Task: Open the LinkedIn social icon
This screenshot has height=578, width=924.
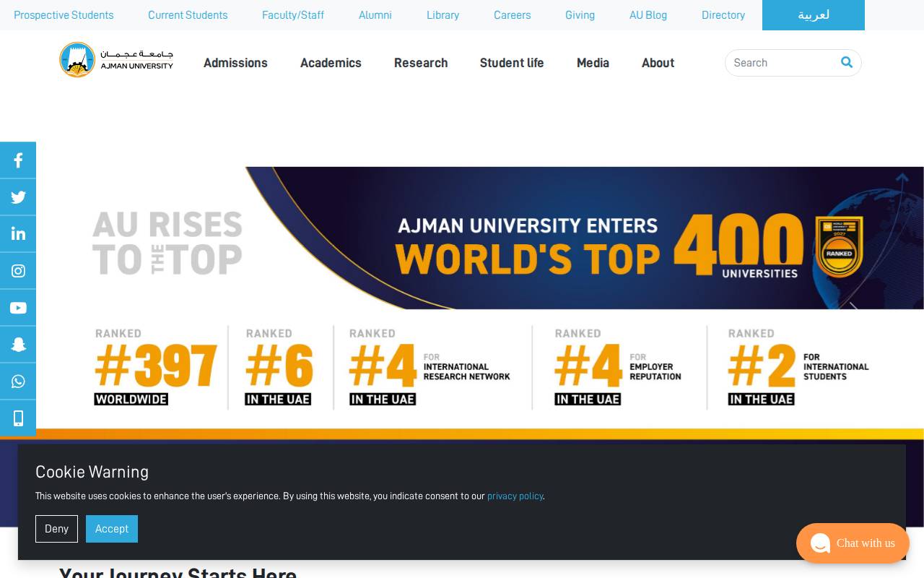Action: click(18, 234)
